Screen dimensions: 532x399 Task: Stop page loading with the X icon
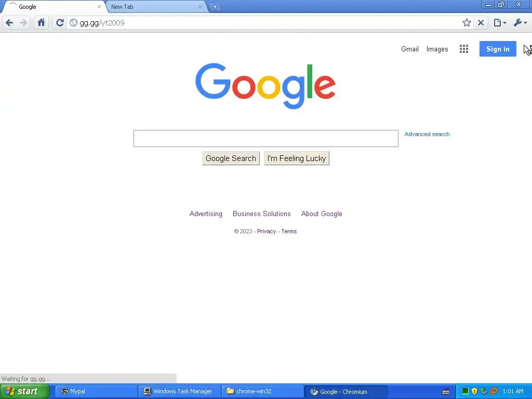coord(481,23)
